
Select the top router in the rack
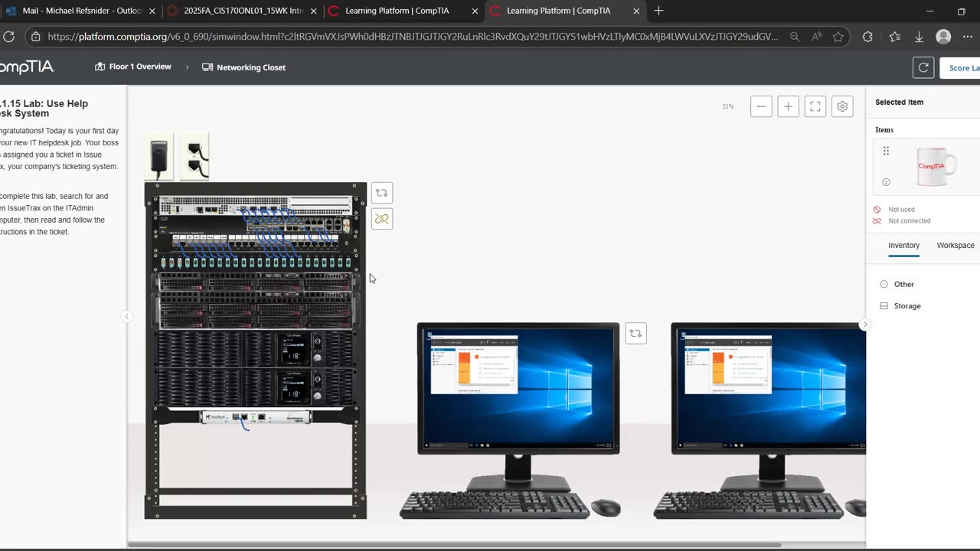pos(257,205)
